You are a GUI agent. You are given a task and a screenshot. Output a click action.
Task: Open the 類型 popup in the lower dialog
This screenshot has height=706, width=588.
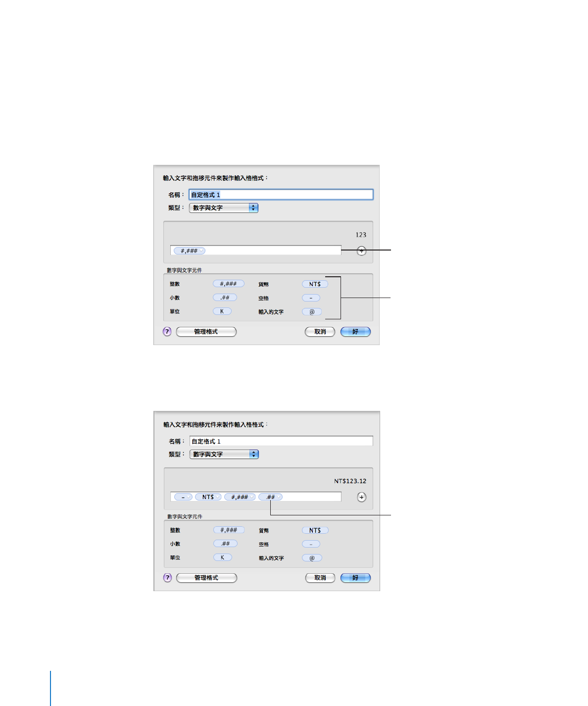pyautogui.click(x=224, y=454)
